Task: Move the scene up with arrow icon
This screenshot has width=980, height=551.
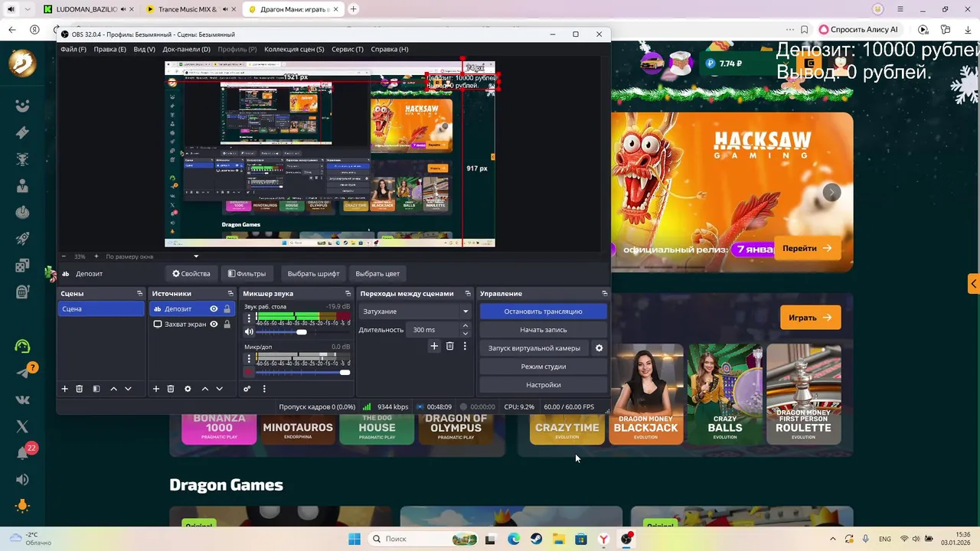Action: click(113, 389)
